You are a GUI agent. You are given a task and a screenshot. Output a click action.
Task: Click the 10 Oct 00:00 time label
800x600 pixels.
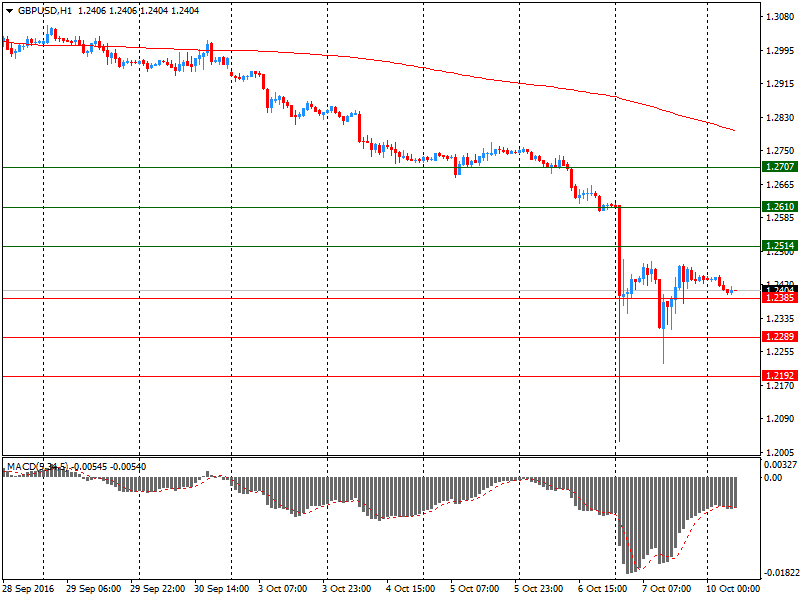[x=733, y=588]
